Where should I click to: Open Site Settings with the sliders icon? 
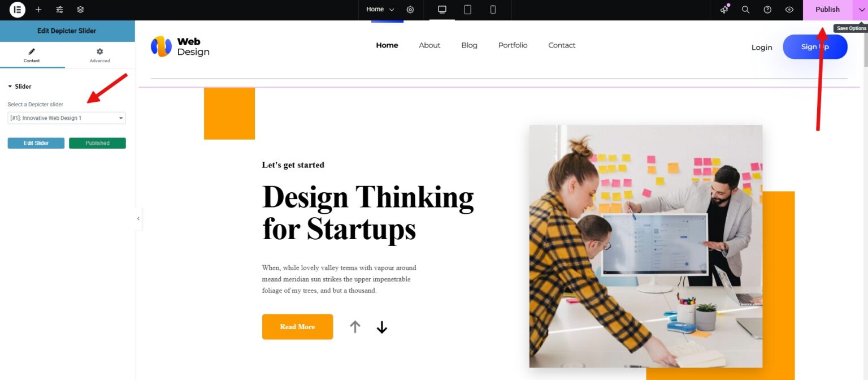coord(59,9)
